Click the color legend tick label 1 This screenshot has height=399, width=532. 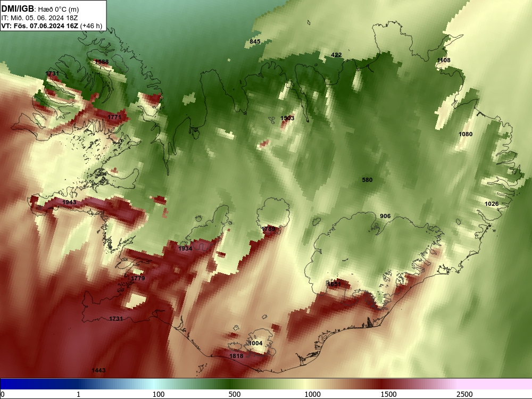point(78,394)
